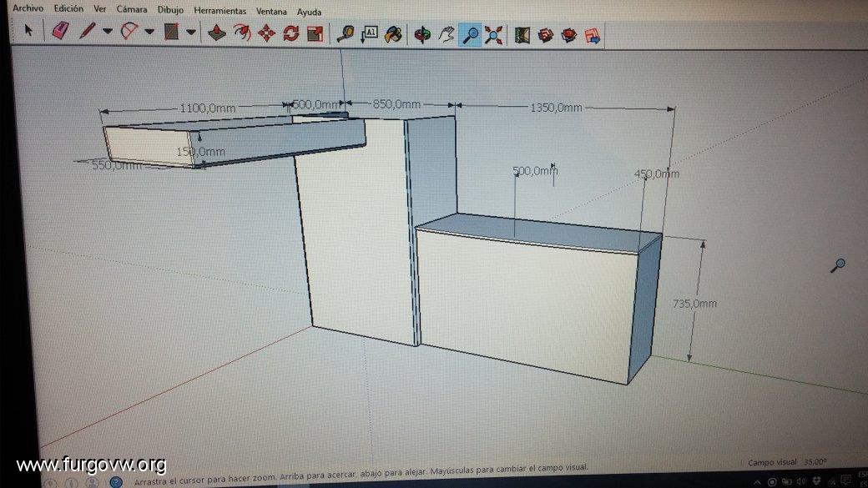Click the 1350,0mm dimension label
Image resolution: width=868 pixels, height=488 pixels.
point(557,108)
